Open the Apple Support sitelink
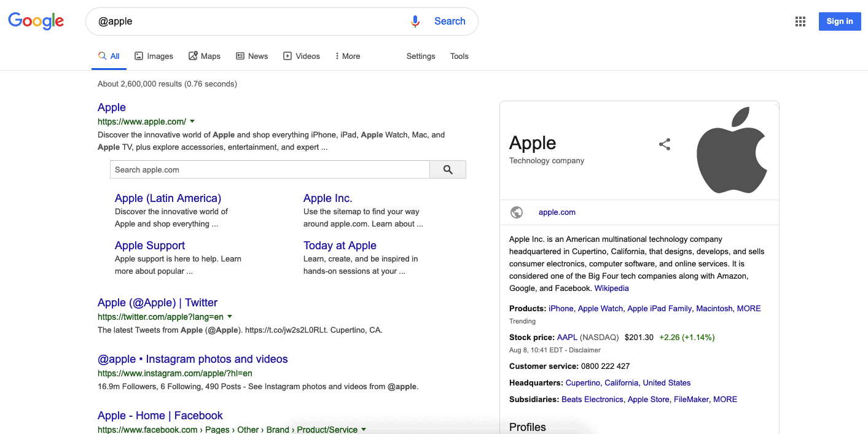The width and height of the screenshot is (868, 434). [150, 245]
